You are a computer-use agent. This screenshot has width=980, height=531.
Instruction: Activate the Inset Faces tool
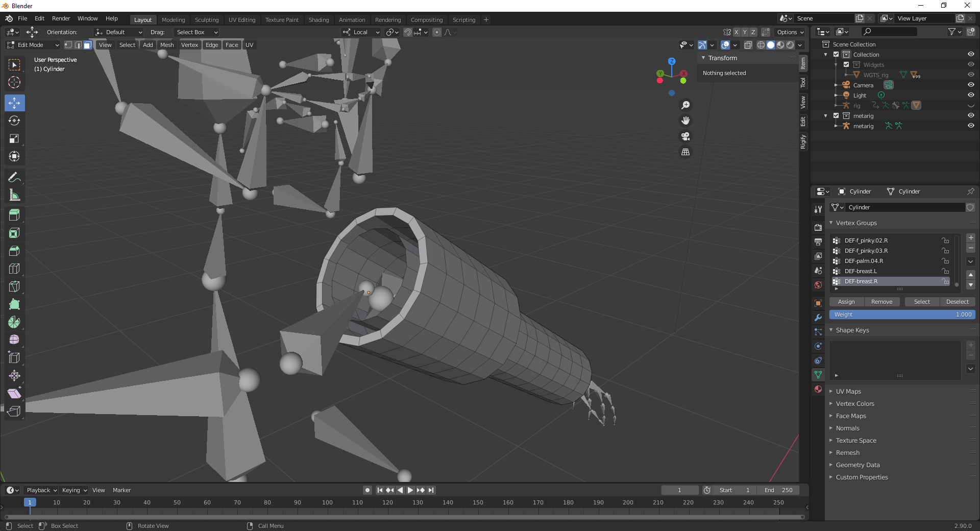[14, 233]
